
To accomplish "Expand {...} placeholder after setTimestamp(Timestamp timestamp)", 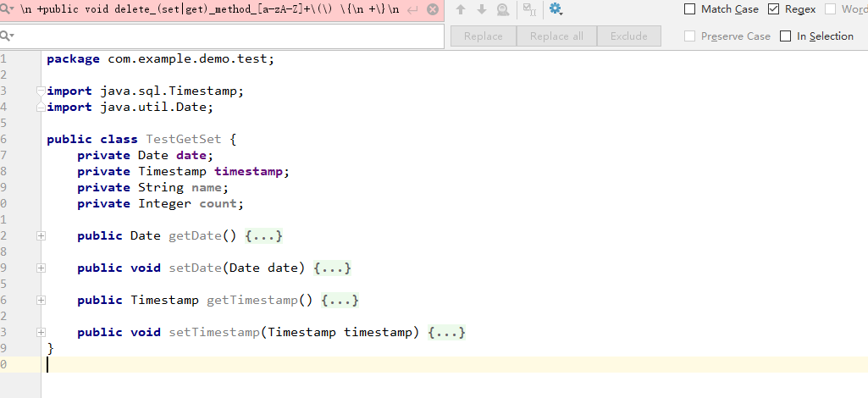I will [447, 332].
